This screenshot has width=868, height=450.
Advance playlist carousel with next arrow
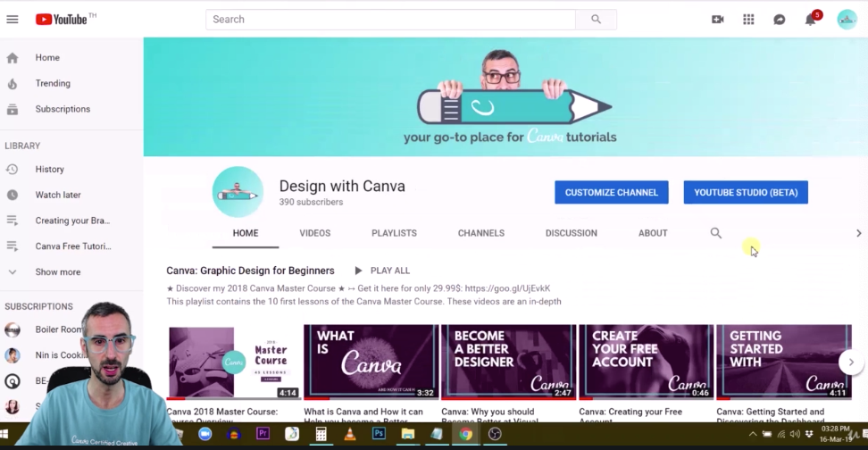pyautogui.click(x=850, y=362)
